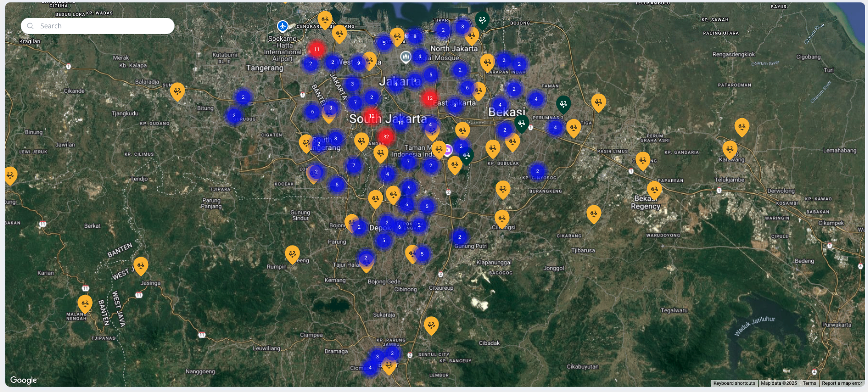Image resolution: width=868 pixels, height=392 pixels.
Task: Expand the blue cluster labeled 10
Action: point(401,122)
